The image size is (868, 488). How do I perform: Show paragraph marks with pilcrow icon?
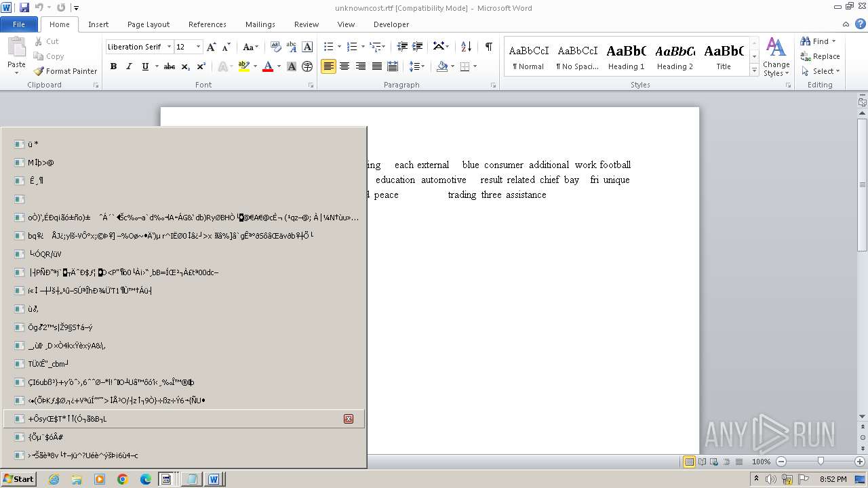point(488,47)
